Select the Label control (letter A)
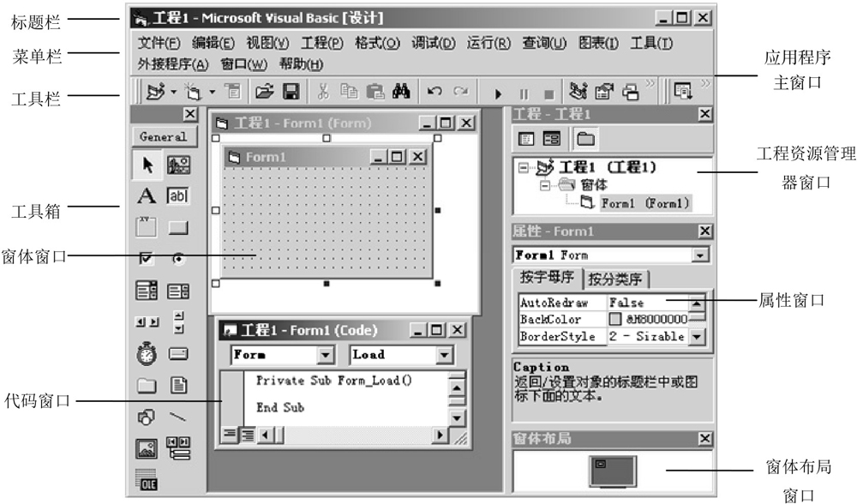857x504 pixels. pos(146,195)
